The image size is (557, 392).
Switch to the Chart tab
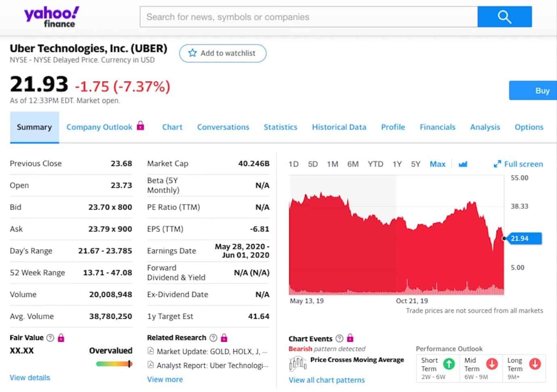pos(172,127)
